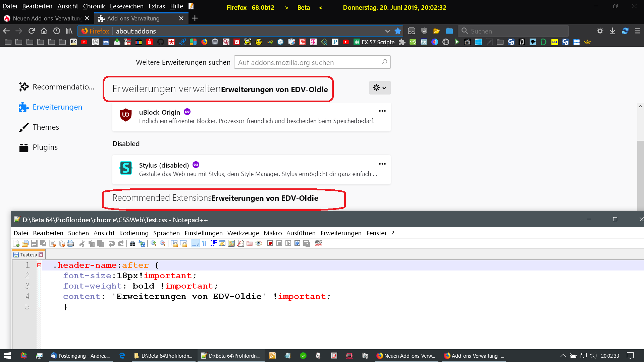Open Sprachen menu in Notepad++
The image size is (644, 362).
tap(166, 233)
